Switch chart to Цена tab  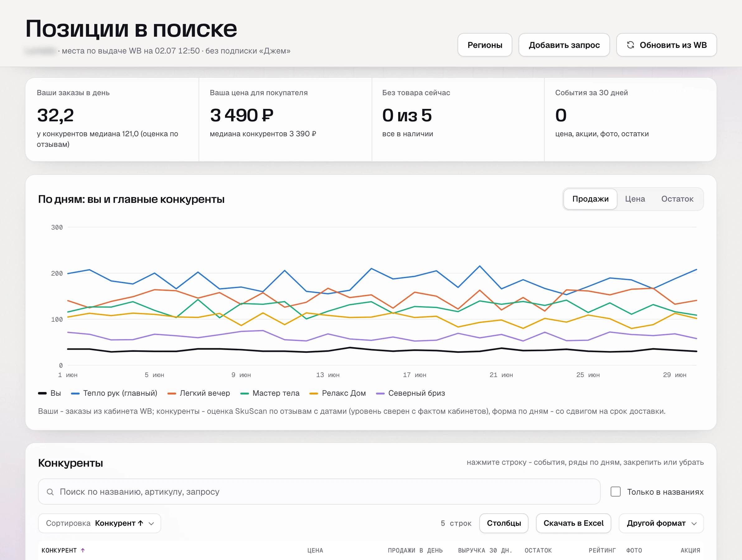click(x=635, y=199)
